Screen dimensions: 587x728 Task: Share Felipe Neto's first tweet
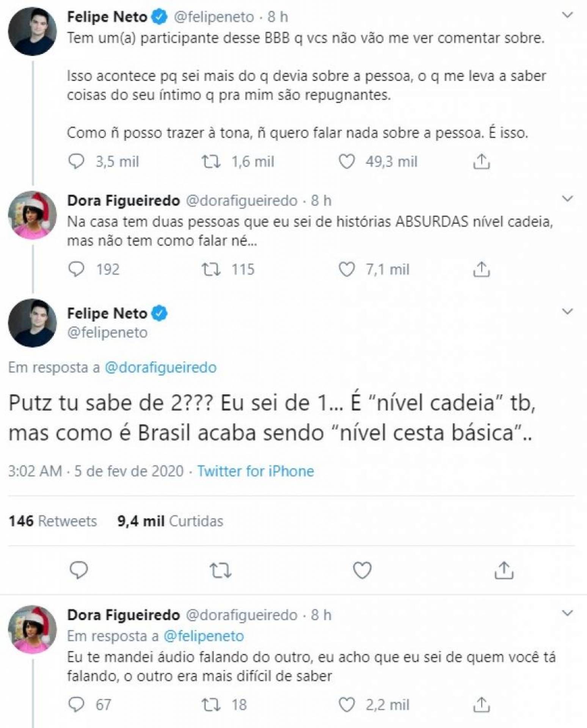pos(481,162)
